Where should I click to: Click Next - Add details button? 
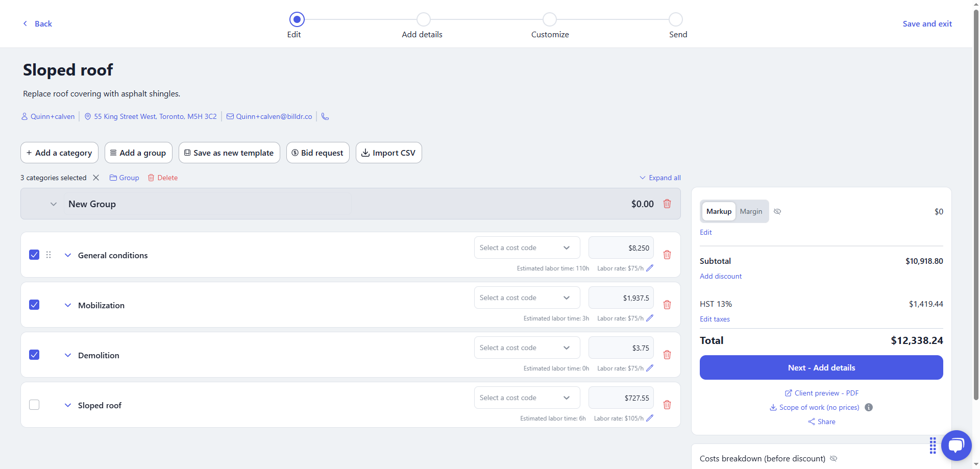(821, 367)
